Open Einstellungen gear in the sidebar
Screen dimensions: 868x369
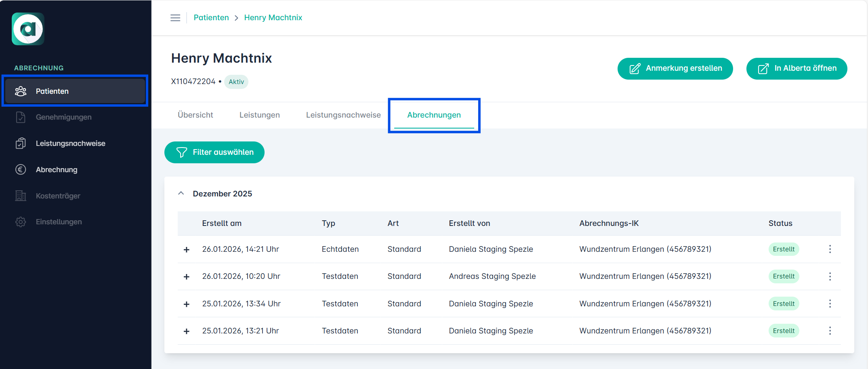pos(59,222)
